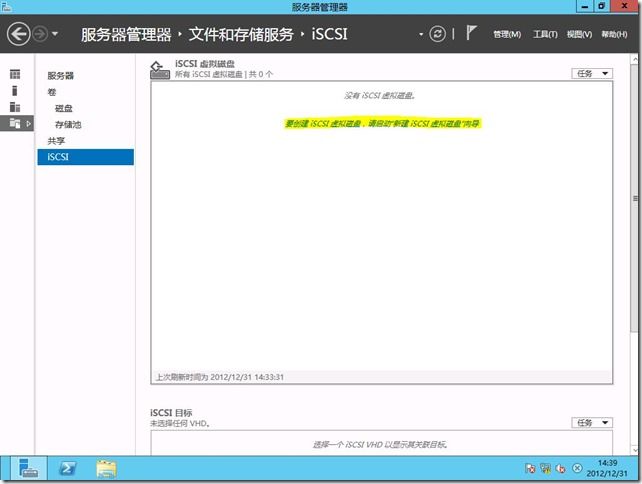The width and height of the screenshot is (642, 484).
Task: Click the refresh icon in header
Action: 437,34
